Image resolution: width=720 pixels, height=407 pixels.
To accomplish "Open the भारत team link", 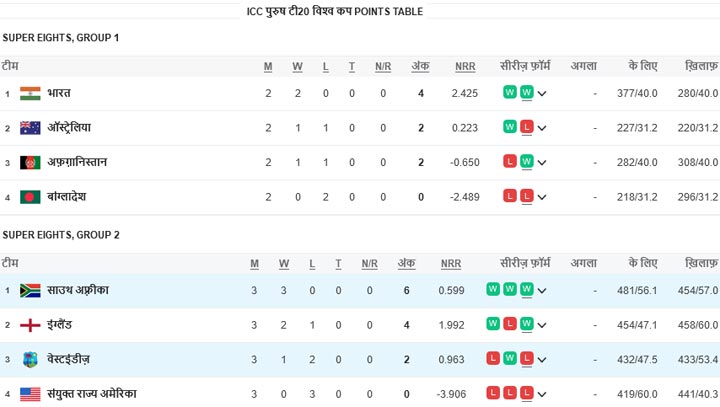I will coord(59,93).
